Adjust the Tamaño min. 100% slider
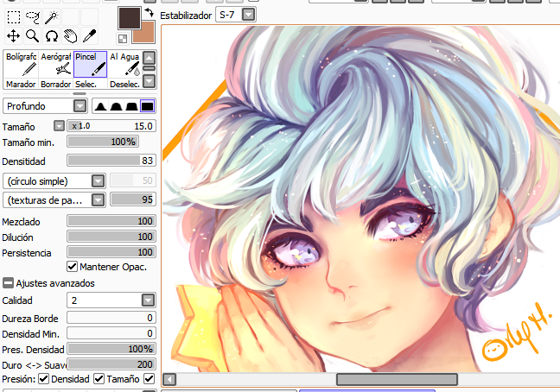This screenshot has width=560, height=392. (x=103, y=142)
